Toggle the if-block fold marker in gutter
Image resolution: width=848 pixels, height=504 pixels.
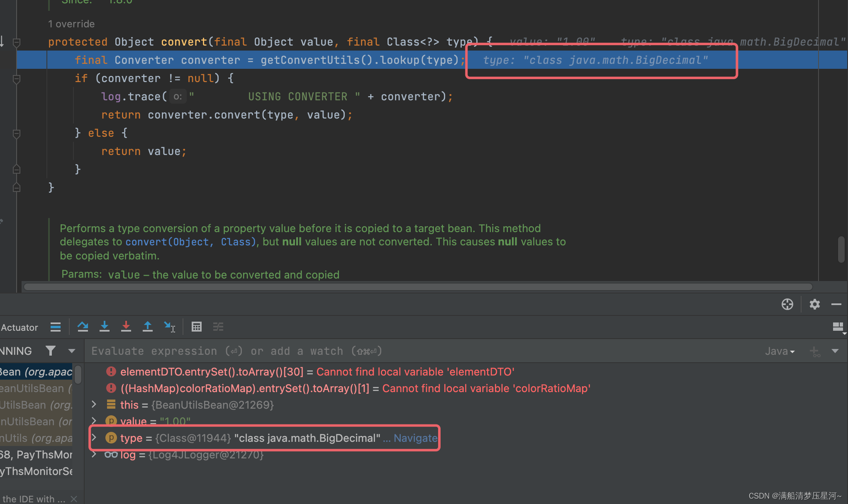click(x=17, y=79)
